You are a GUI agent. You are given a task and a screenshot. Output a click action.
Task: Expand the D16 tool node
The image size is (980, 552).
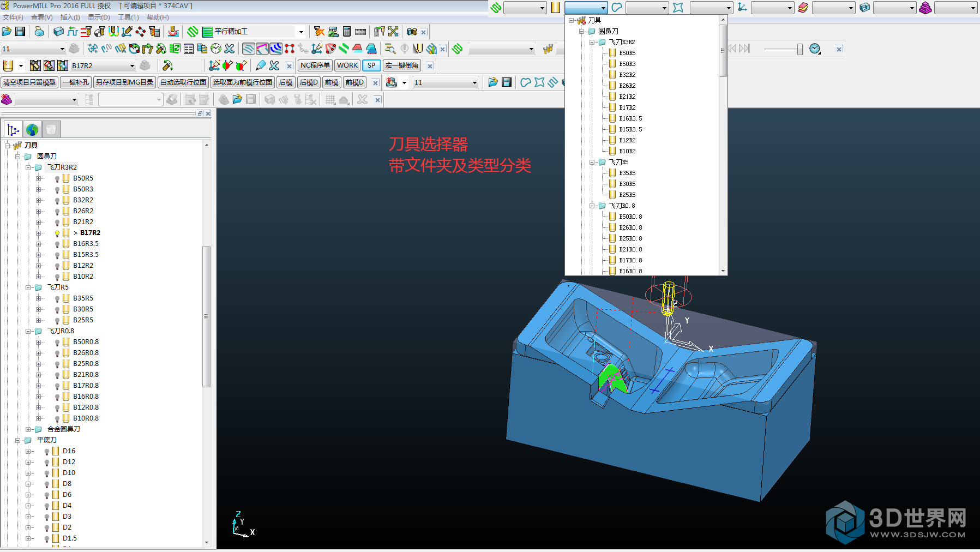pyautogui.click(x=28, y=451)
